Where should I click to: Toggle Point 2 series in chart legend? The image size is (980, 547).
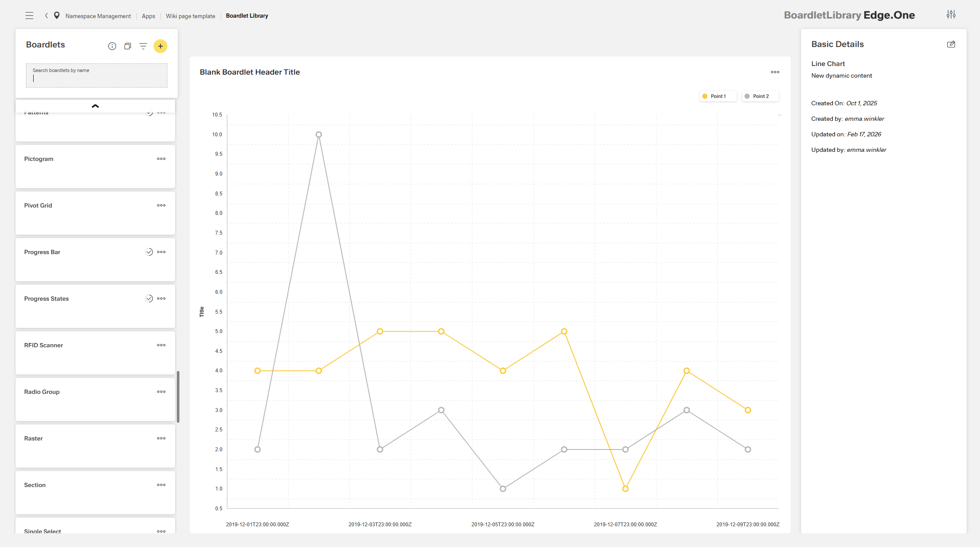760,96
